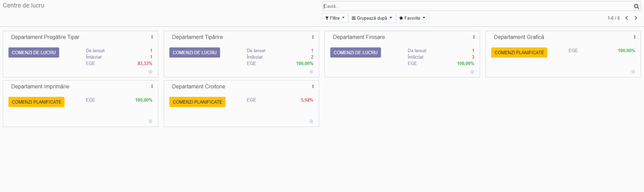Expand the Filtre dropdown
Image resolution: width=644 pixels, height=192 pixels.
pos(335,18)
